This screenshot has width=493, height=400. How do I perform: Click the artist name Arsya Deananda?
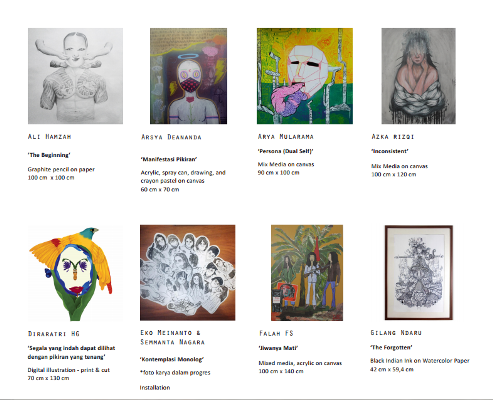tap(171, 137)
